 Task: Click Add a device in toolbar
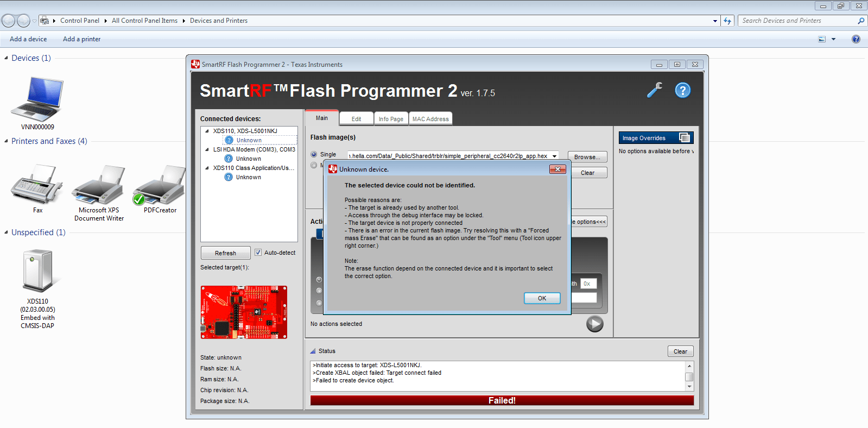[x=28, y=39]
